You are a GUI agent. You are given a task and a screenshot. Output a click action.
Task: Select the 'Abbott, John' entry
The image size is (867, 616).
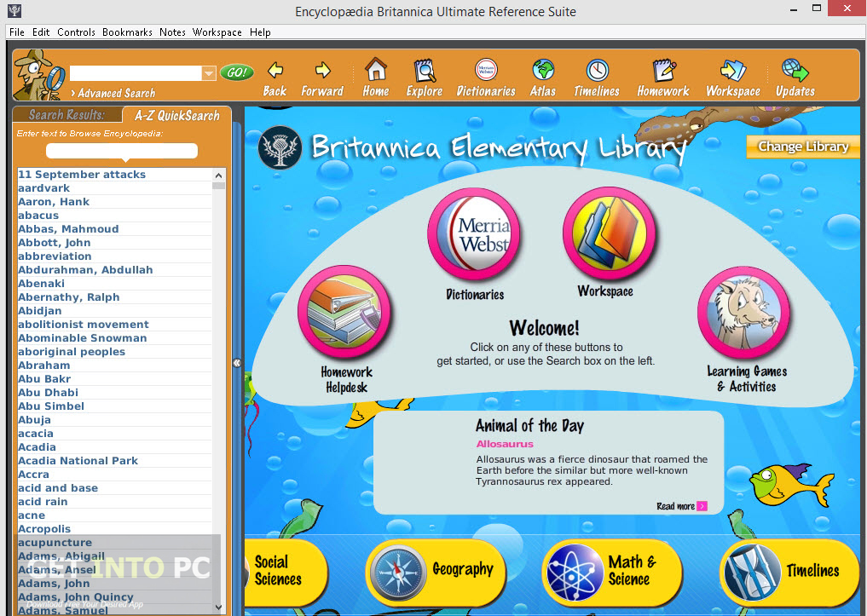(x=114, y=243)
